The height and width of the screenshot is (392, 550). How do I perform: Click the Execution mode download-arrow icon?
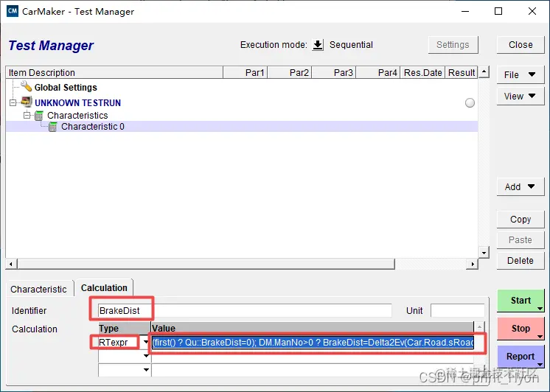tap(318, 45)
